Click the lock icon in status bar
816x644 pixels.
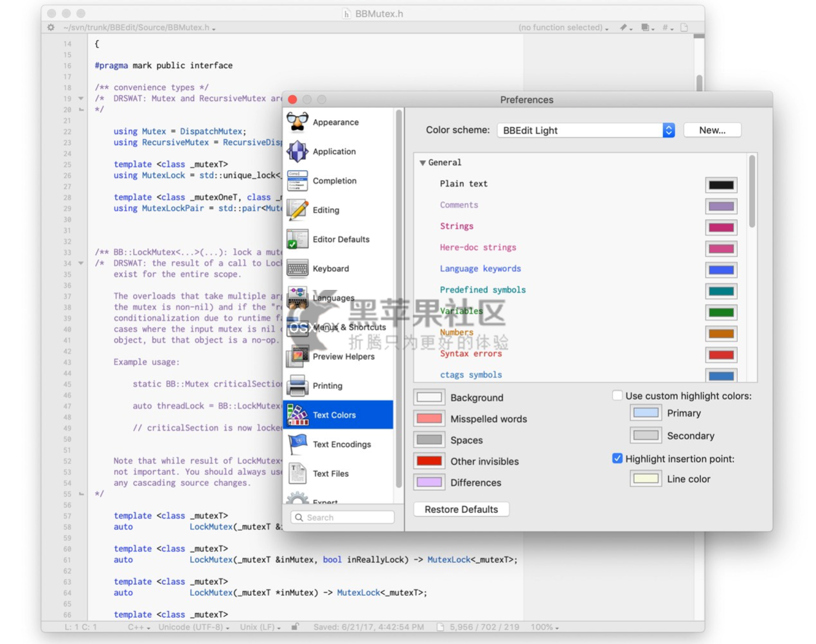click(x=295, y=627)
